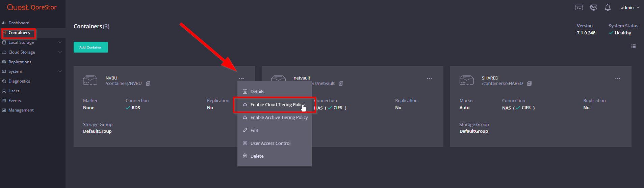Open the Users page

pyautogui.click(x=14, y=91)
